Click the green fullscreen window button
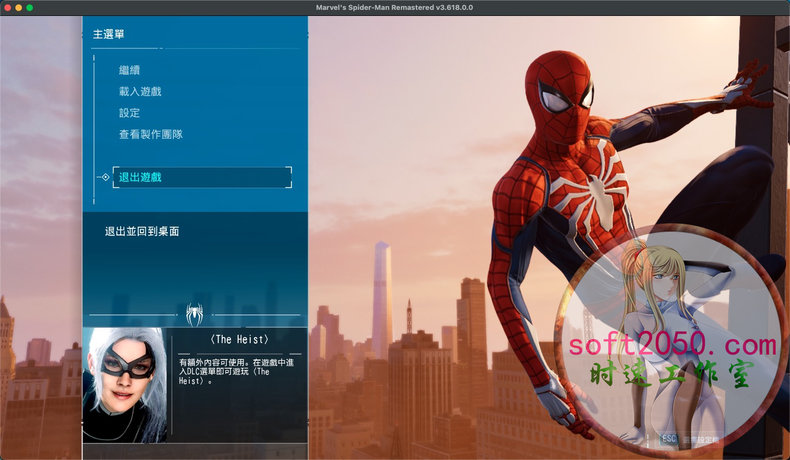The width and height of the screenshot is (790, 460). pyautogui.click(x=30, y=7)
